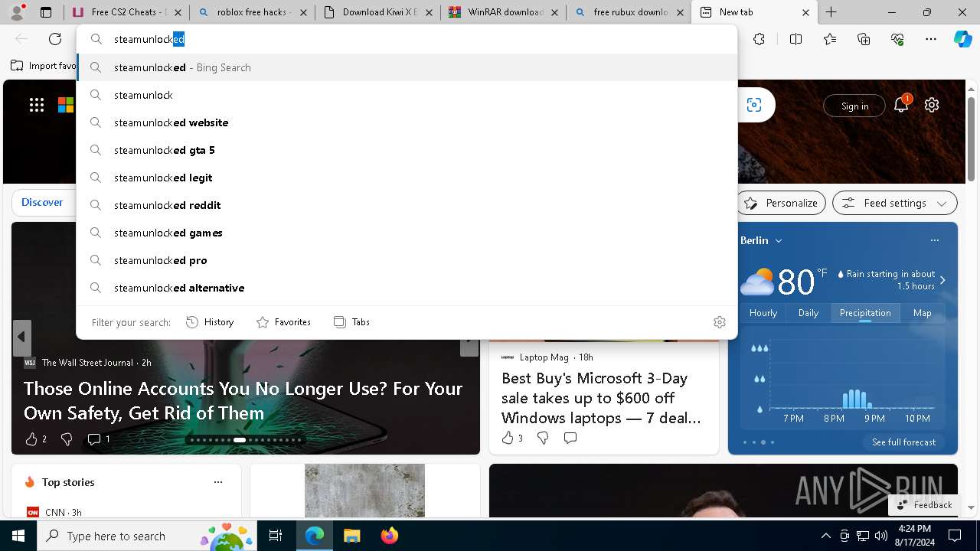The image size is (980, 551).
Task: Select the Precipitation weather tab
Action: click(x=865, y=313)
